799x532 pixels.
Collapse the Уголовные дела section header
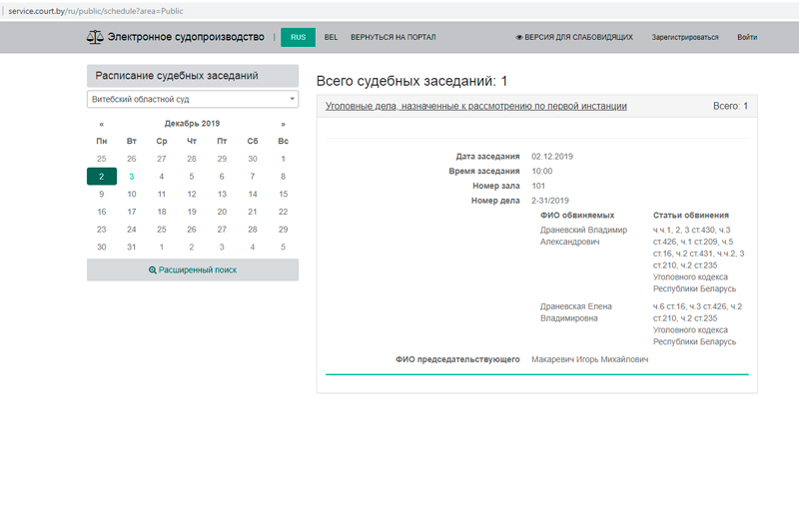476,106
